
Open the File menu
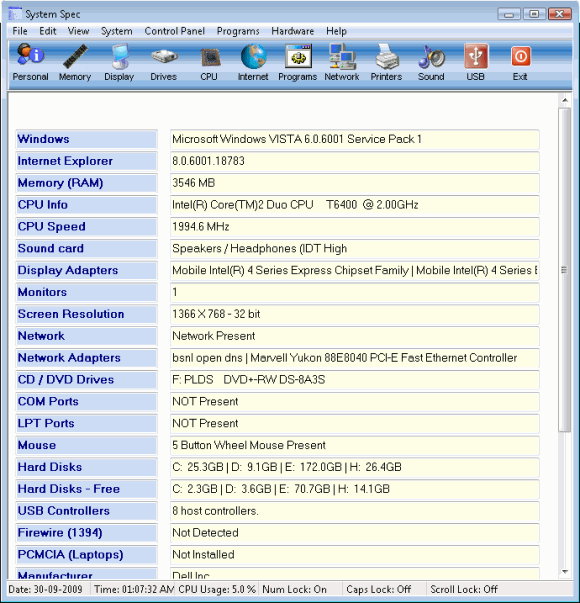click(x=20, y=31)
